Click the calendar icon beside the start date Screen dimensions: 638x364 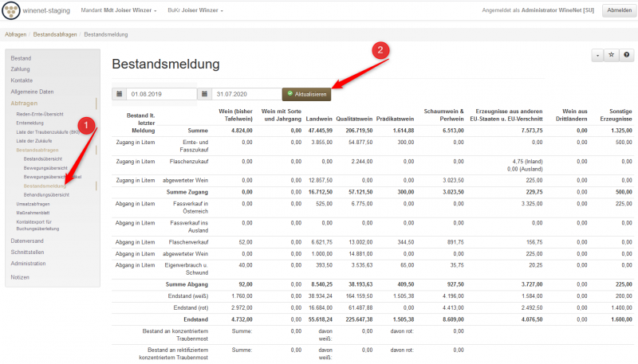pos(120,94)
